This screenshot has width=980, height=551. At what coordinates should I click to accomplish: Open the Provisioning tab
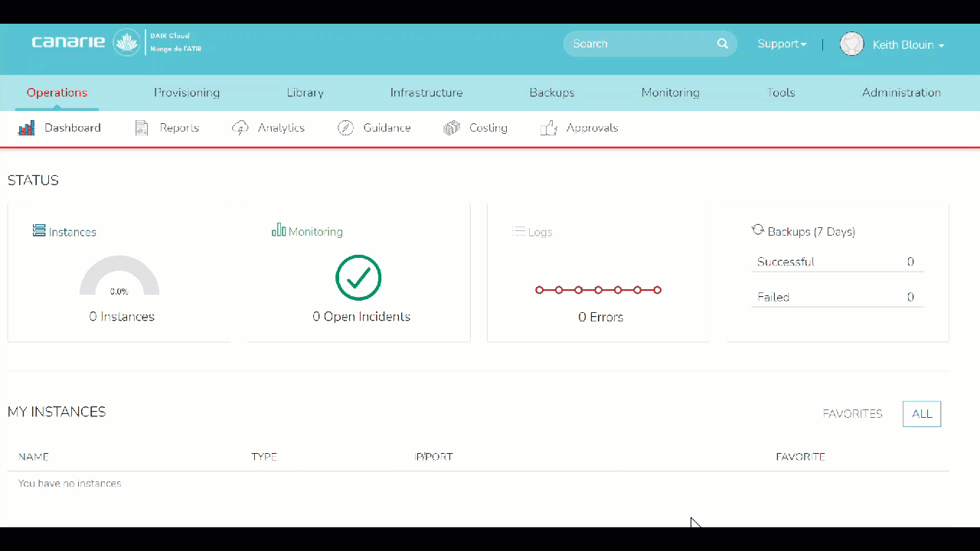click(187, 93)
